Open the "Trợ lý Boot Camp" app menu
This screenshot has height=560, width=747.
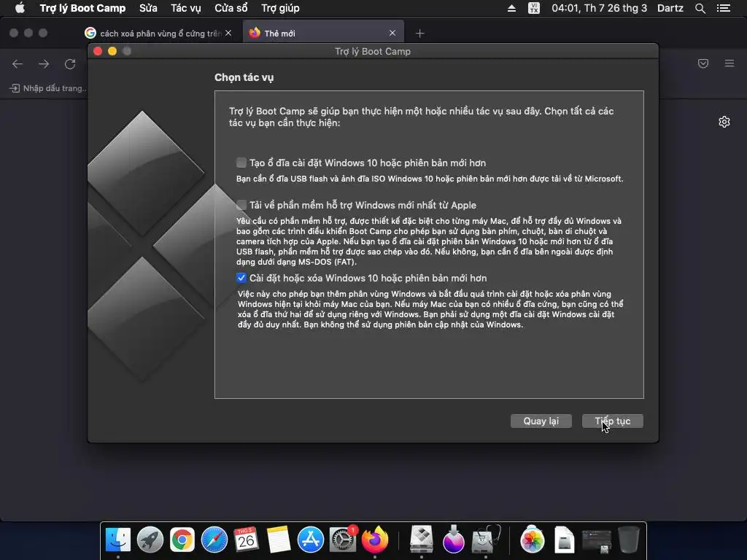click(82, 8)
